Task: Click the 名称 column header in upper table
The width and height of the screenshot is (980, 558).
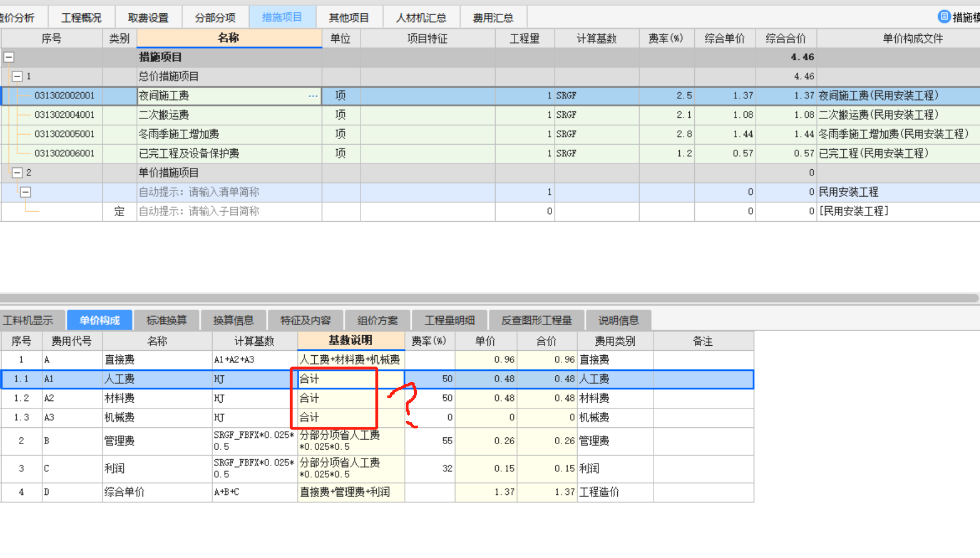Action: (229, 38)
